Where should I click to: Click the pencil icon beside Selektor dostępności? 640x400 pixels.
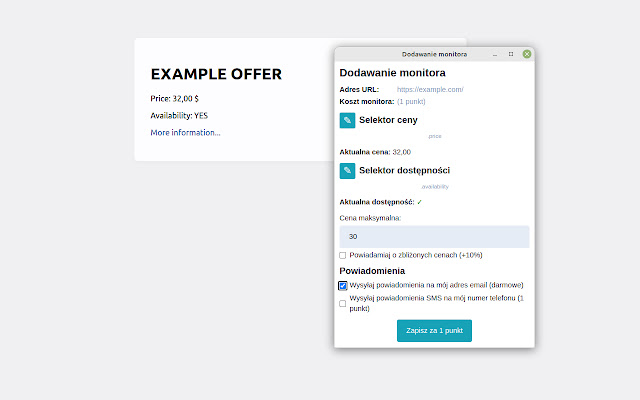pos(347,171)
